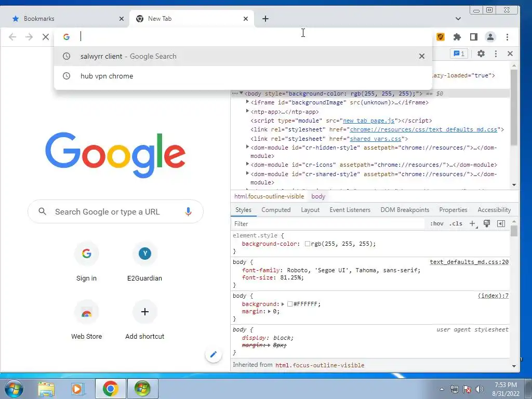Open the DevTools customize three-dot menu
The width and height of the screenshot is (532, 399).
496,54
